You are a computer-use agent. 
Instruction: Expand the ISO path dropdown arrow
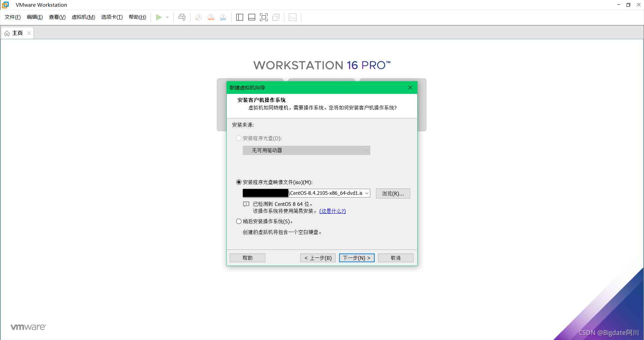tap(367, 193)
